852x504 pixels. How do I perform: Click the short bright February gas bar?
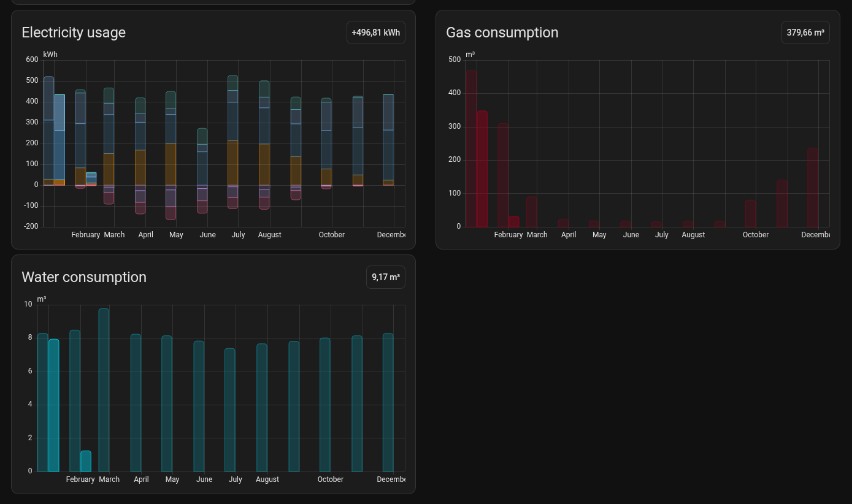coord(513,221)
